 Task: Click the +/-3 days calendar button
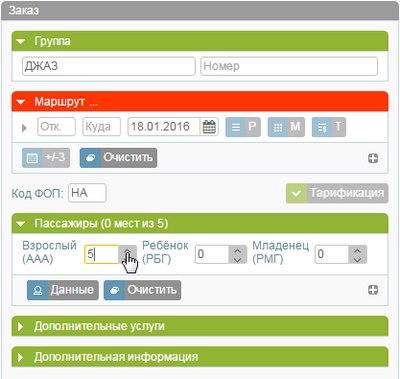tap(46, 158)
